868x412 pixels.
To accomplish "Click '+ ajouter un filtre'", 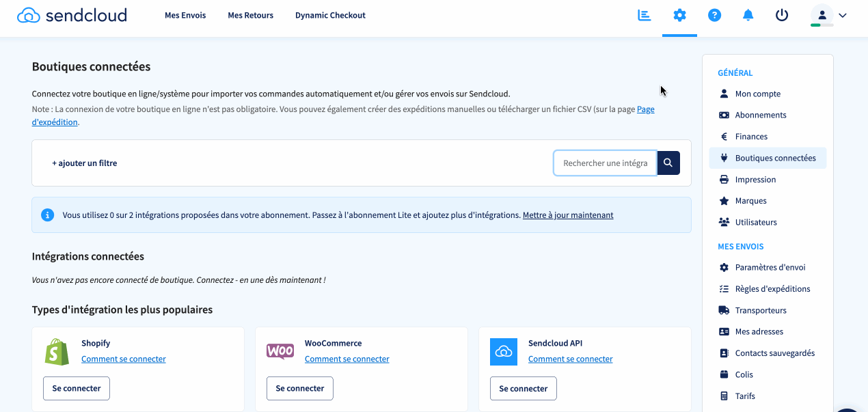I will coord(85,163).
